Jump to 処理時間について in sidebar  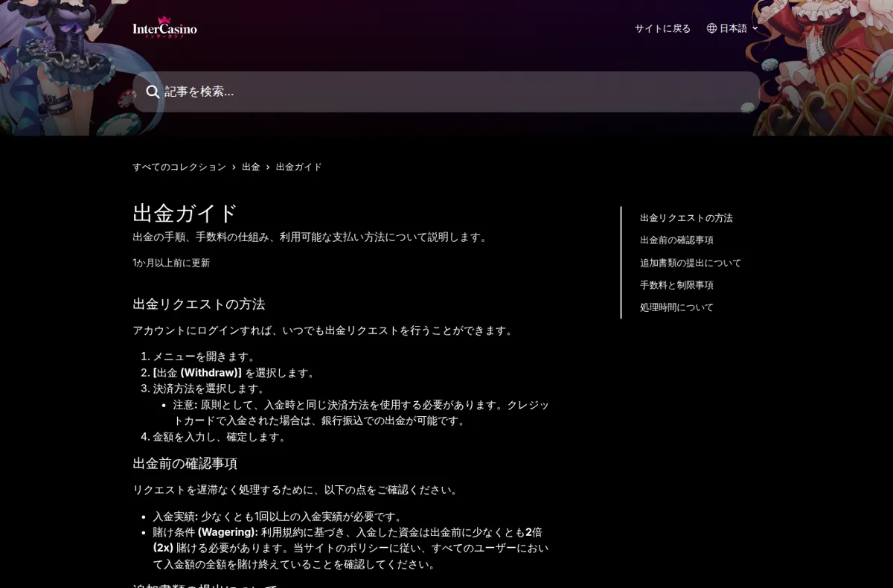pyautogui.click(x=676, y=307)
